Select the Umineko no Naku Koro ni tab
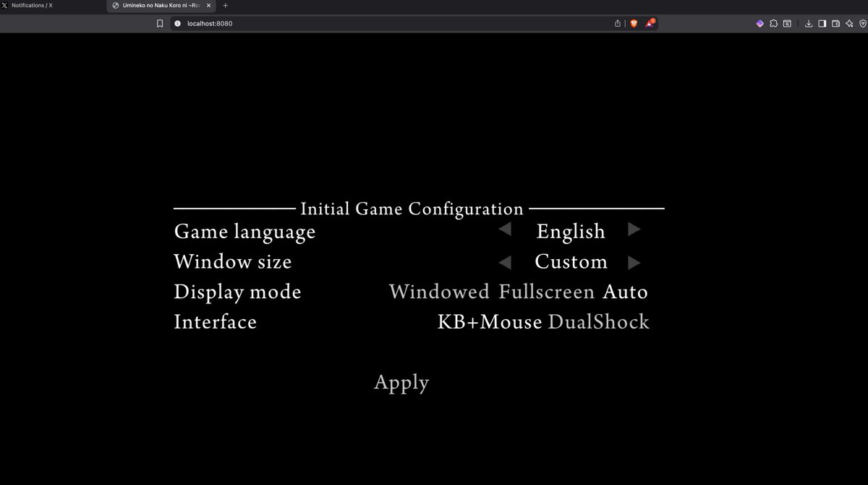The image size is (868, 485). point(161,5)
